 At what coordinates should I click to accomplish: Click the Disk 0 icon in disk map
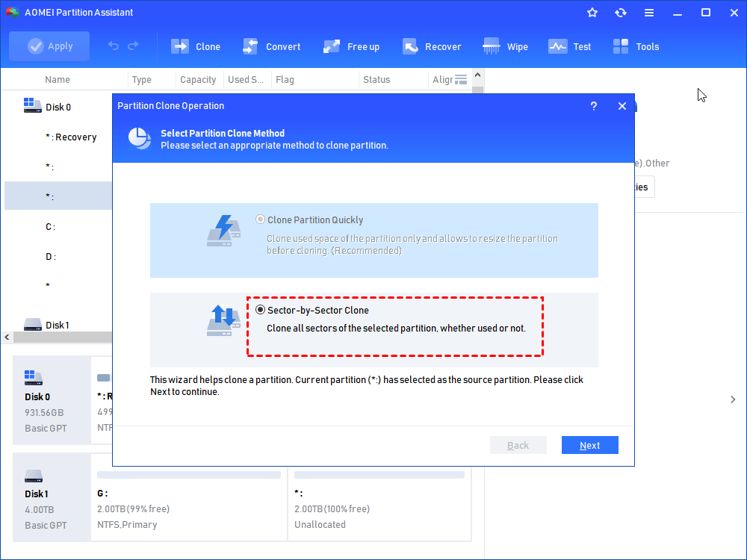click(34, 378)
